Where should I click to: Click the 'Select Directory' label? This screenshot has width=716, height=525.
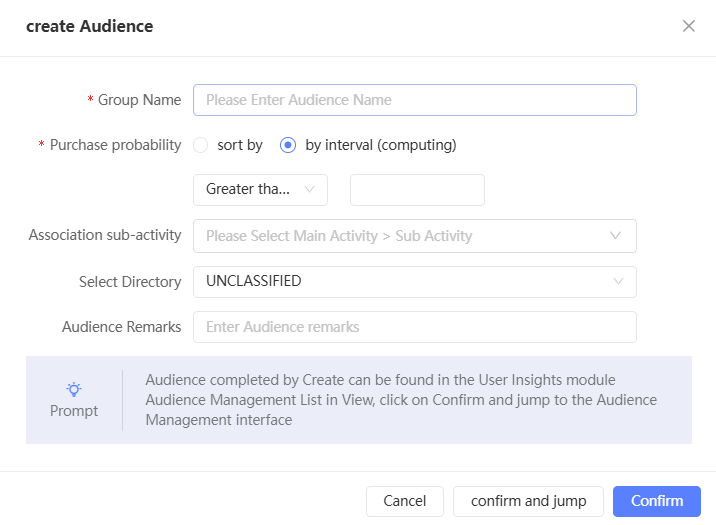click(x=130, y=282)
